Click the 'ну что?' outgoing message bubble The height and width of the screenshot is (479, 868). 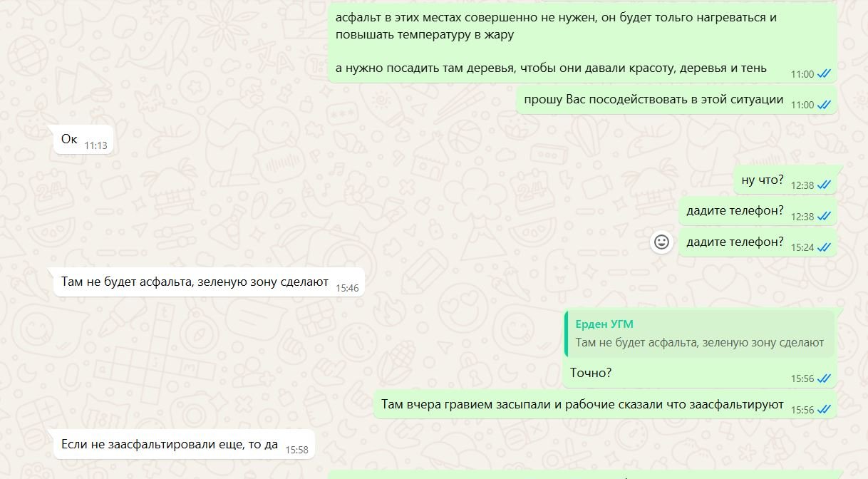pos(785,180)
